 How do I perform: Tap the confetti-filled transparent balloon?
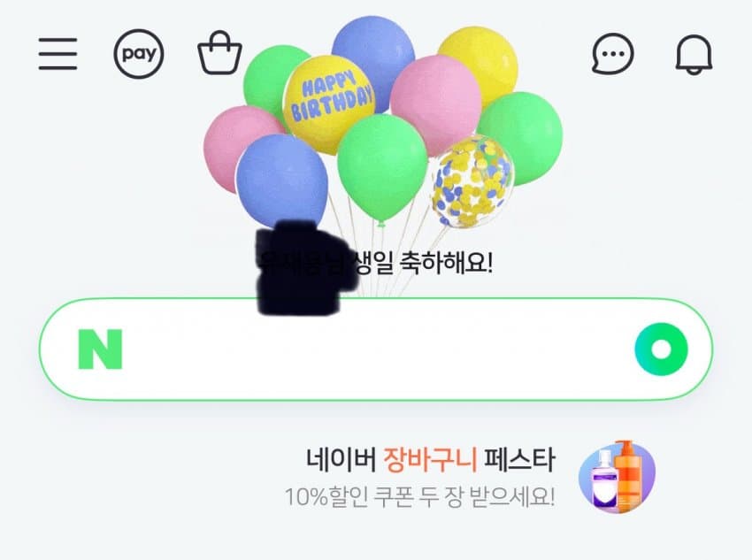(473, 182)
